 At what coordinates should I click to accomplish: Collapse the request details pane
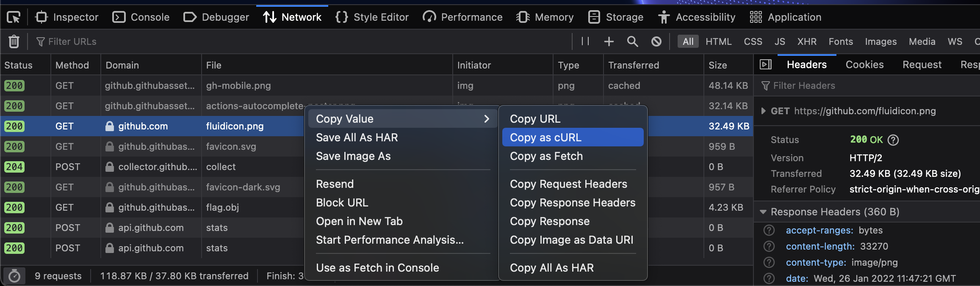click(x=766, y=65)
